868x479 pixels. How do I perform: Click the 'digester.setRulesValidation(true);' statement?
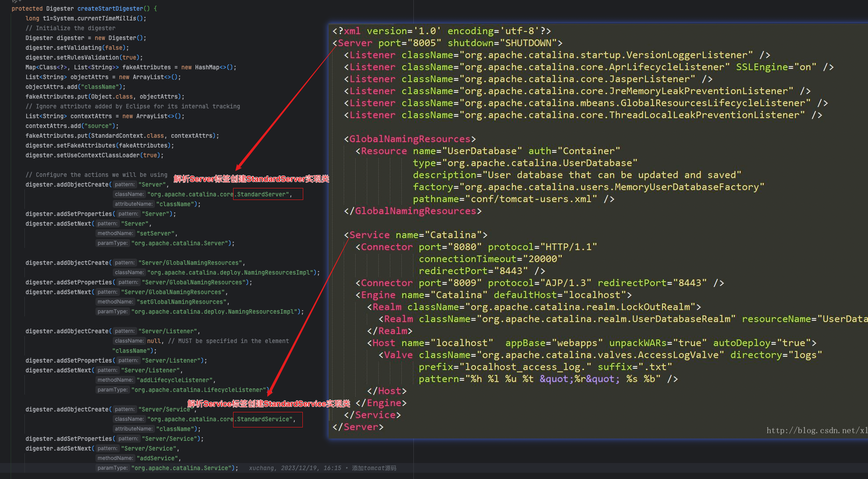tap(84, 57)
